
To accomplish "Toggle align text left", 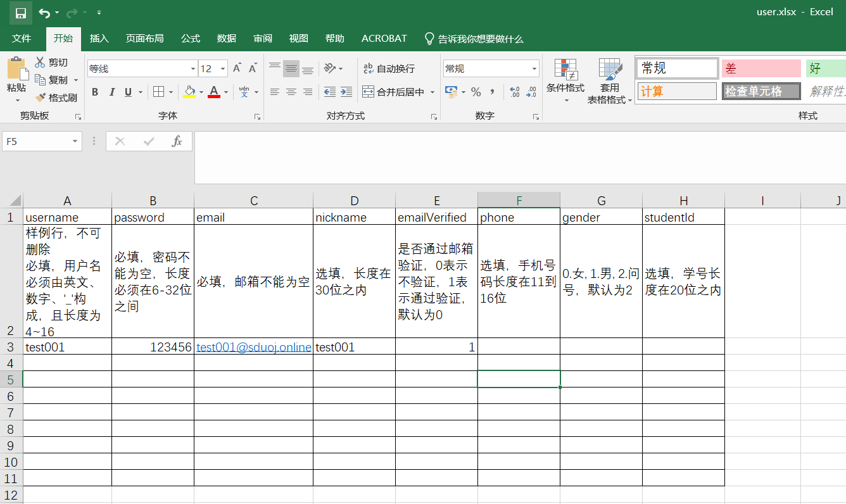I will [275, 92].
